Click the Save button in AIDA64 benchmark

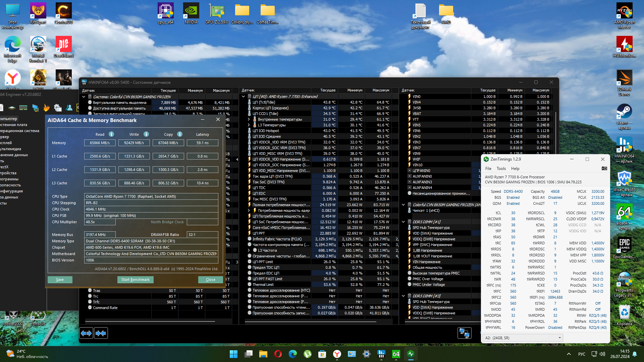pos(60,280)
